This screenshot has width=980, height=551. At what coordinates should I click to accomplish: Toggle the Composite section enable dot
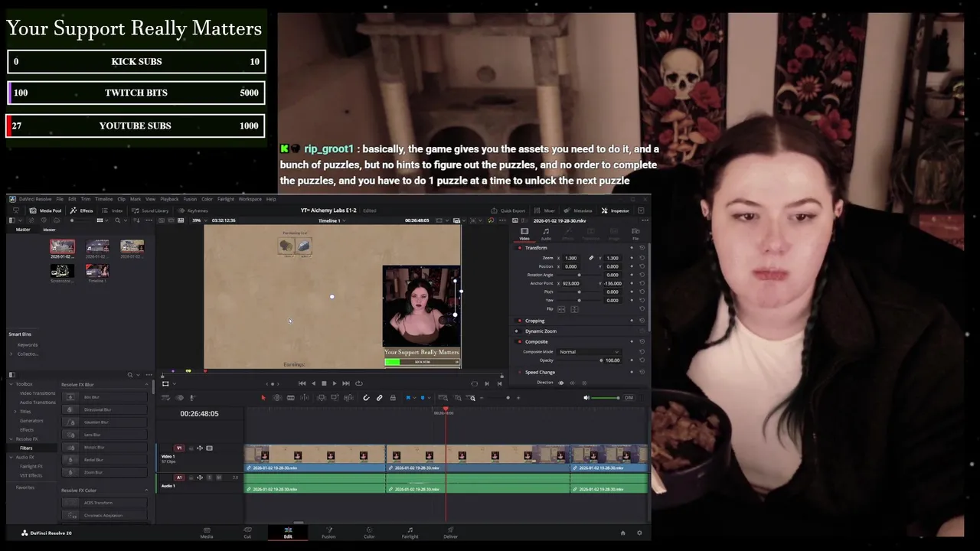point(520,342)
